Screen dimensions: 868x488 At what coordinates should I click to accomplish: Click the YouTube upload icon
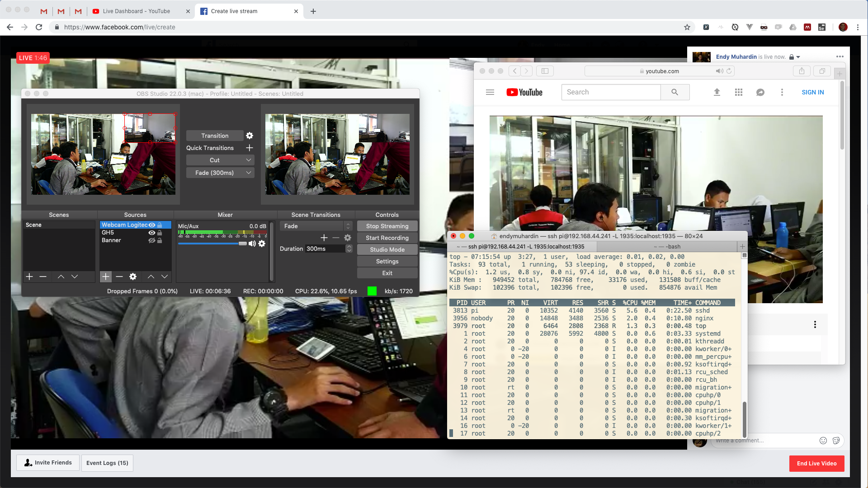tap(717, 92)
